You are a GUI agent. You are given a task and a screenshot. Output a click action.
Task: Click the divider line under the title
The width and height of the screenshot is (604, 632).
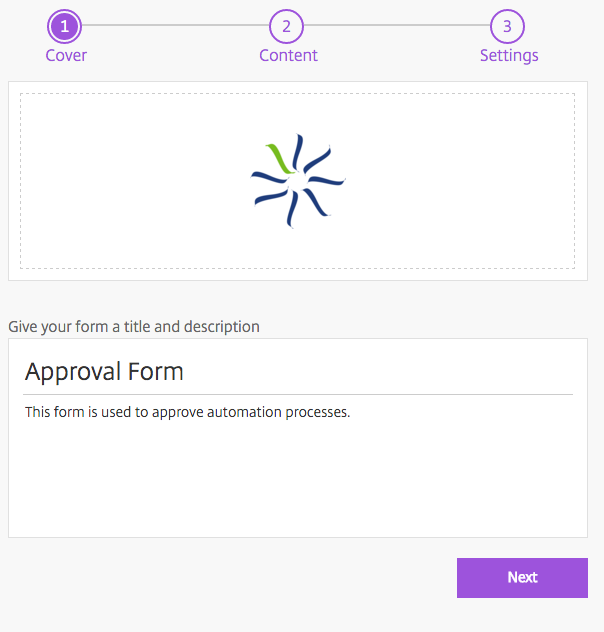[298, 394]
